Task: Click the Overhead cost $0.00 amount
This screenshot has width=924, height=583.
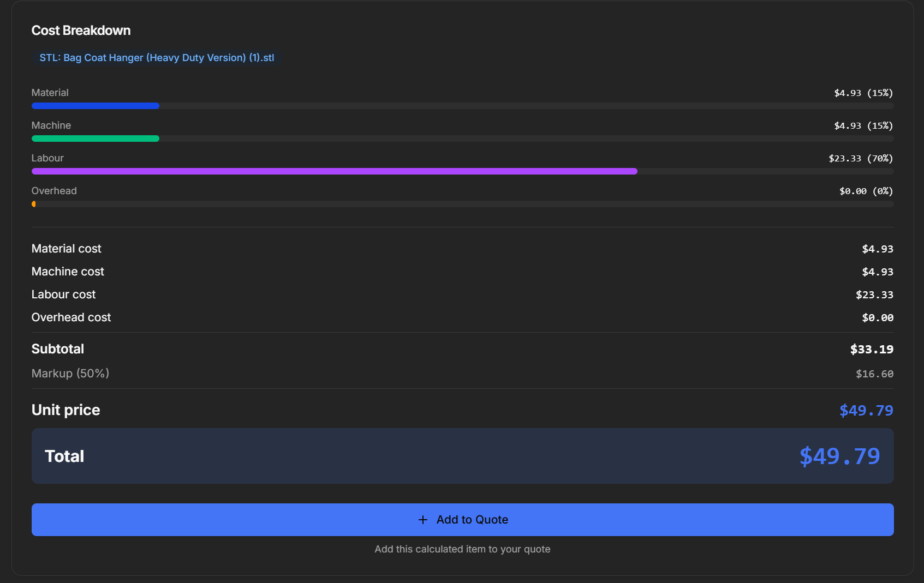Action: click(878, 318)
